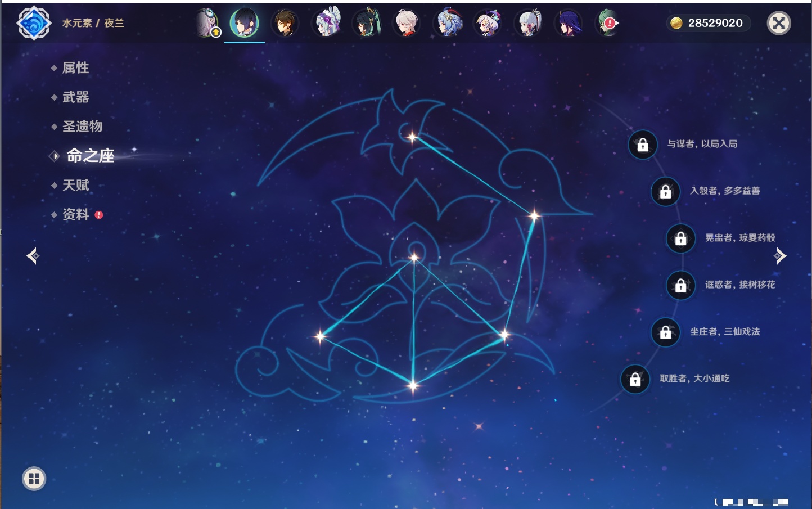Select the dark-haired character with gold hairpin
Screen dimensions: 812x509
(366, 23)
